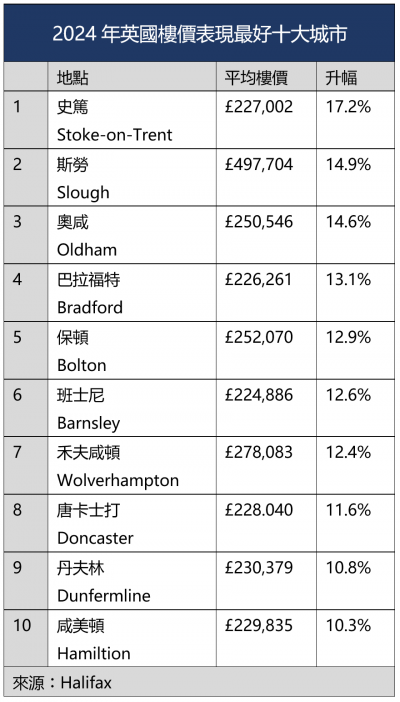Click the Hamiltion location cell
This screenshot has width=400, height=702.
coord(132,638)
